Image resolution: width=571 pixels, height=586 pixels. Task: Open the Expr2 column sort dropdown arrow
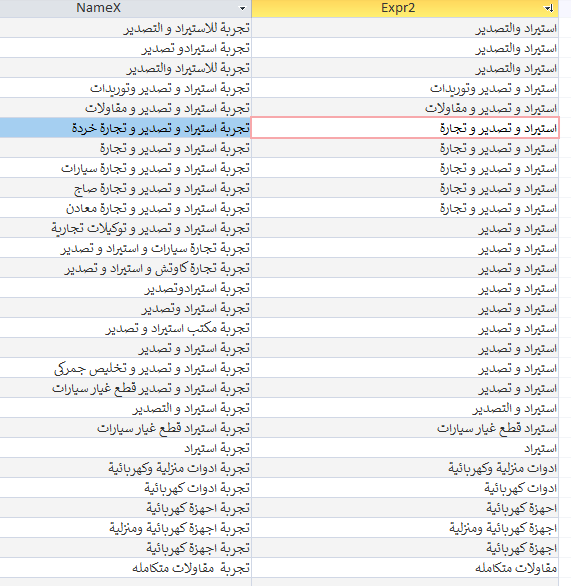tap(549, 8)
